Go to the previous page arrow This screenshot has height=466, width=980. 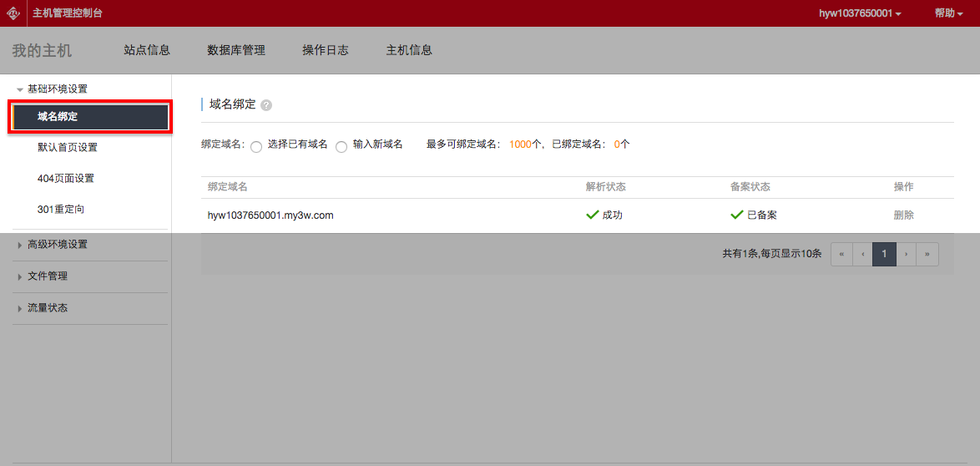(863, 254)
